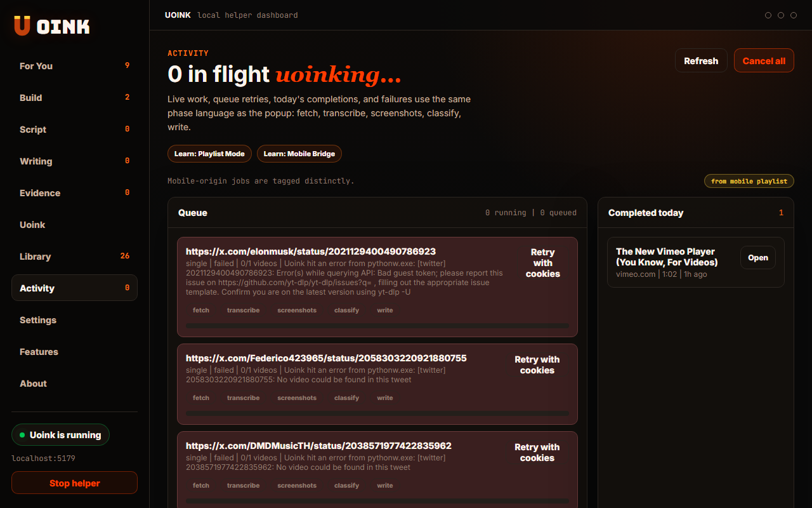Click the 'vimeo.com | 1:02 | 1h ago' metadata

pos(662,274)
